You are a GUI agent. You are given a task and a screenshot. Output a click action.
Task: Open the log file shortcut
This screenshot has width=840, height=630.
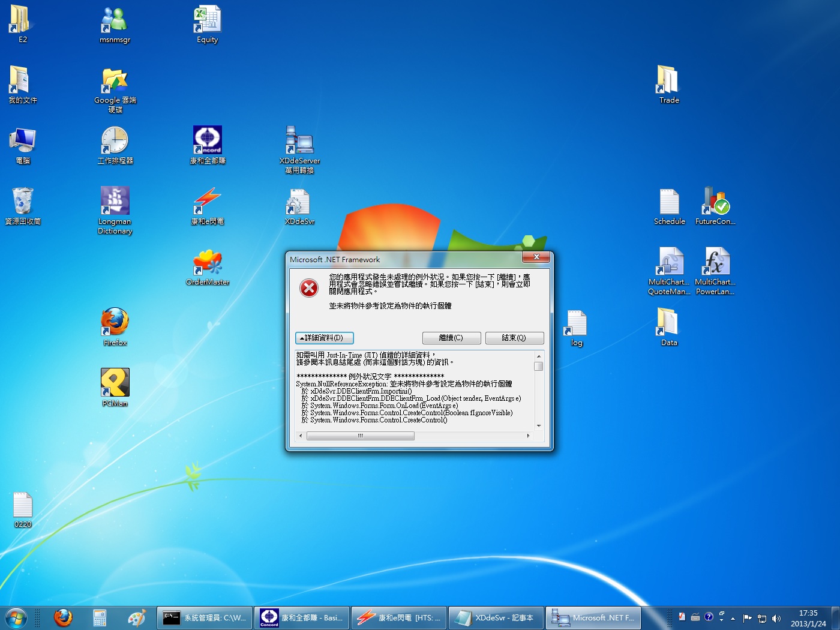tap(576, 328)
